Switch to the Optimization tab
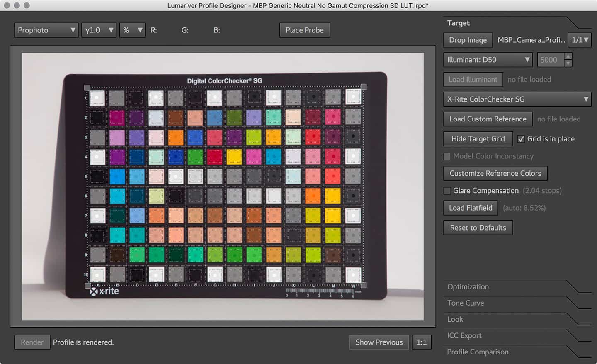The image size is (597, 364). click(x=468, y=287)
